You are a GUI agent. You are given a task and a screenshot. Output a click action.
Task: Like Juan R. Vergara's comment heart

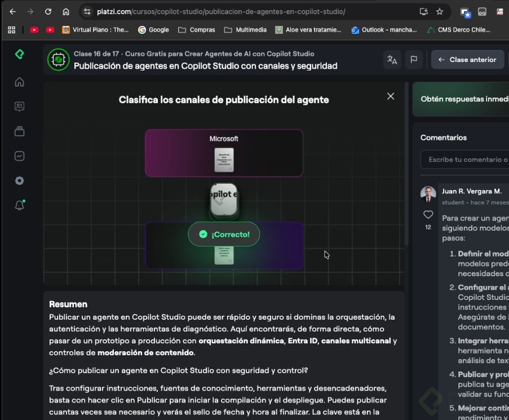428,215
